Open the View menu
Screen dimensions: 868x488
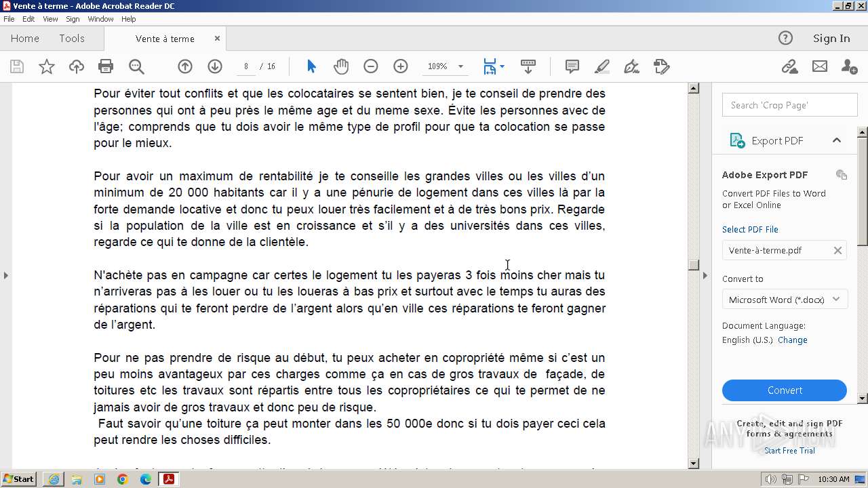pos(50,19)
